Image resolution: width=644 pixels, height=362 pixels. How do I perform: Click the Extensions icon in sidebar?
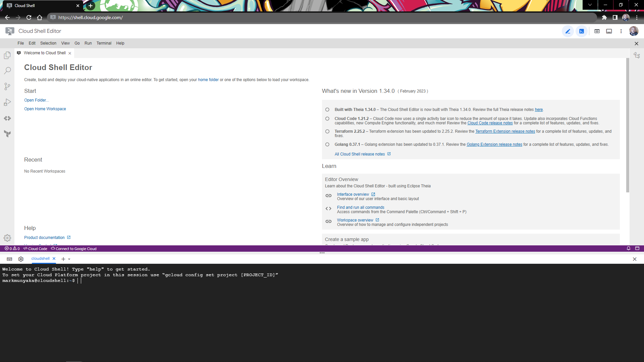coord(7,118)
